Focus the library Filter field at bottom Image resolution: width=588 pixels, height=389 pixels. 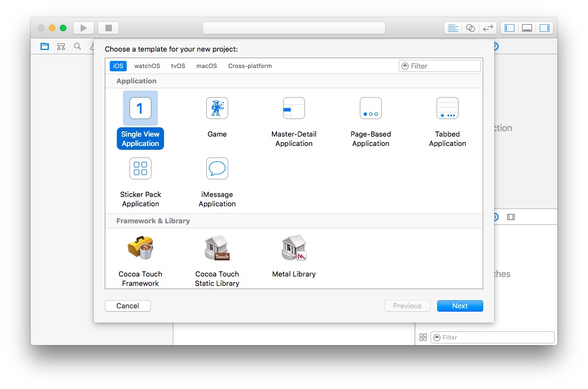(x=492, y=337)
